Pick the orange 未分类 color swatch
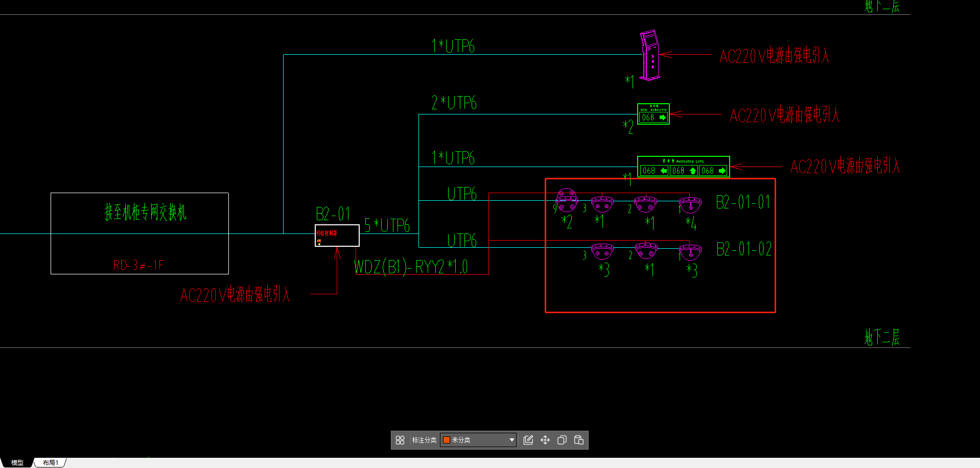Viewport: 980px width, 468px height. point(447,440)
